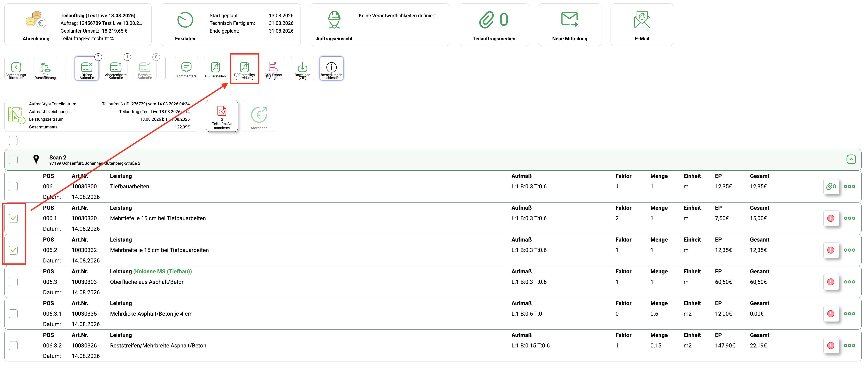
Task: Click the Abrechnen euro button
Action: pyautogui.click(x=259, y=116)
